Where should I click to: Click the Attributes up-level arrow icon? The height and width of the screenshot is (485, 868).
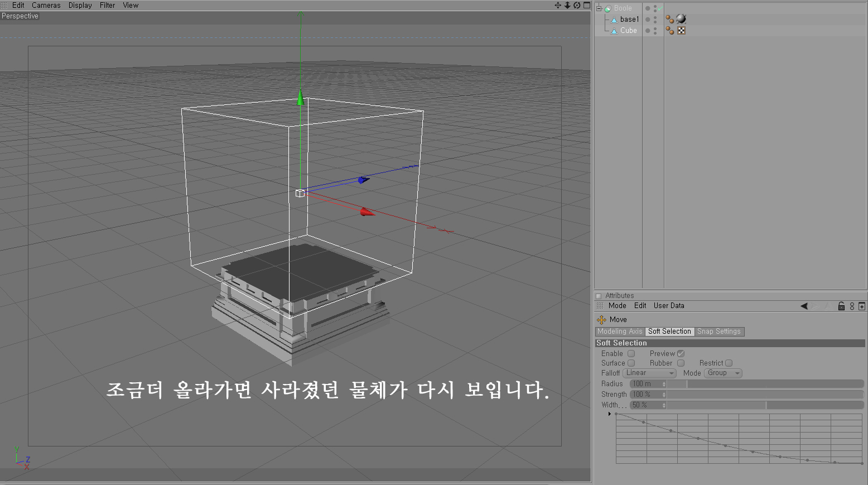coord(829,306)
